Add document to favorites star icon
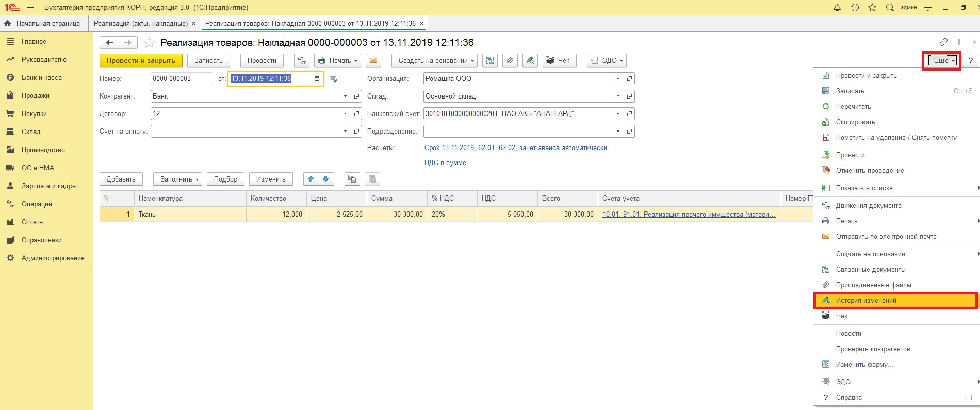The height and width of the screenshot is (410, 980). pyautogui.click(x=149, y=42)
